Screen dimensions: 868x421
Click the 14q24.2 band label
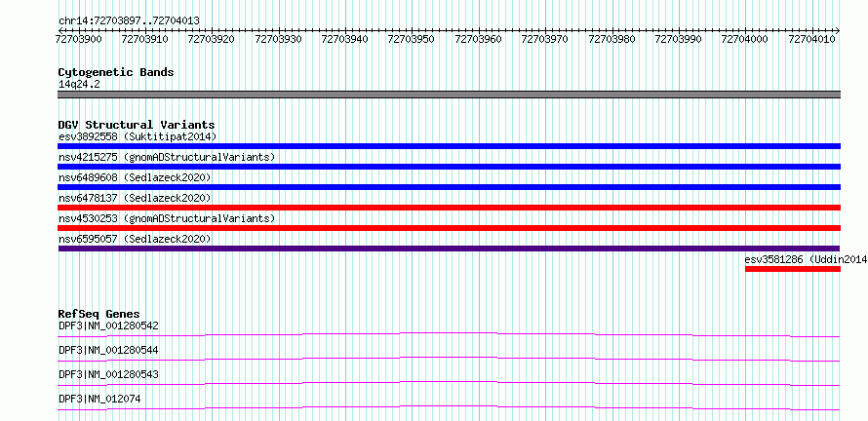point(79,84)
